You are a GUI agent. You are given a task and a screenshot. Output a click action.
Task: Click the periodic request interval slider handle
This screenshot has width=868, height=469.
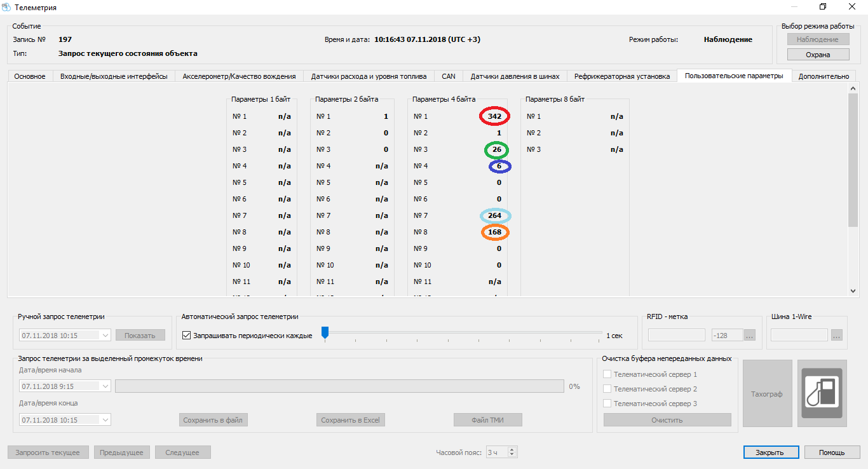coord(325,332)
